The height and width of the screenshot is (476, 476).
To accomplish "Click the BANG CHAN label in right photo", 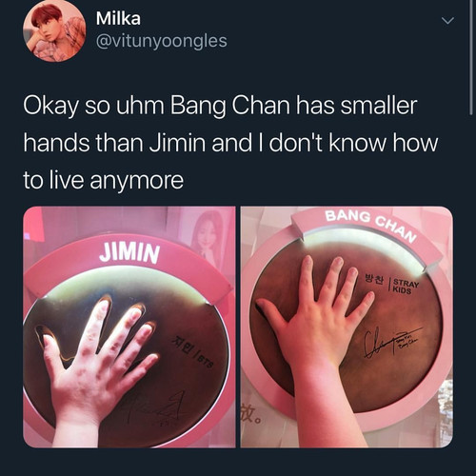I will [370, 225].
